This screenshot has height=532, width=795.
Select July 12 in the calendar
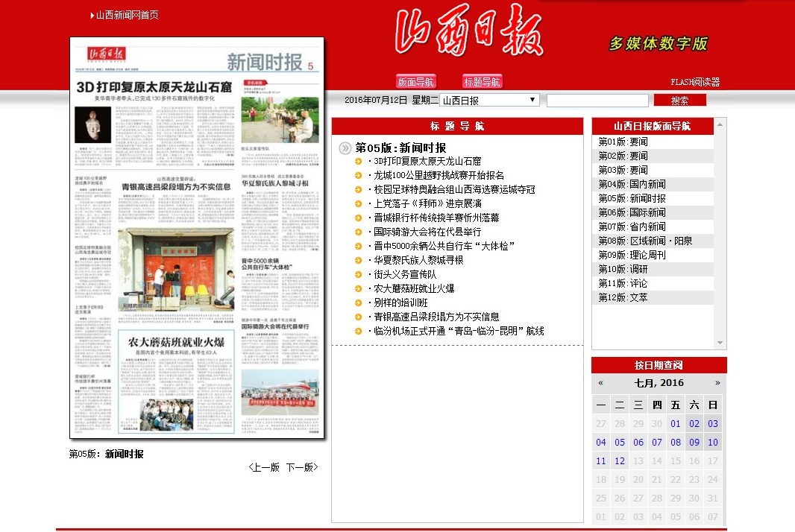[620, 461]
